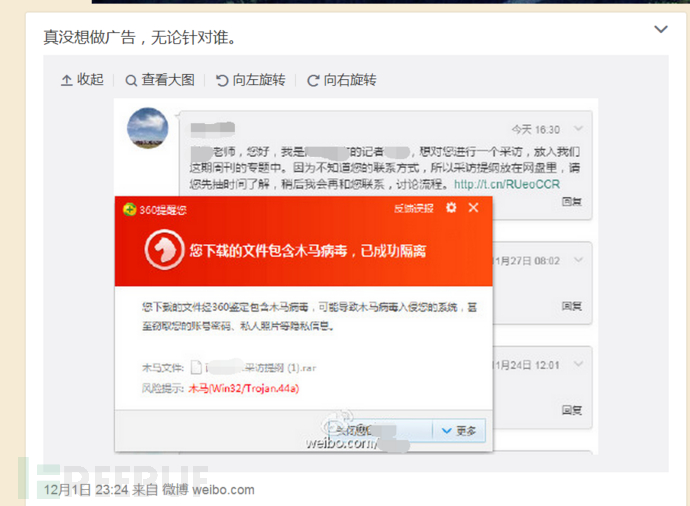Click the horse trojan warning icon
This screenshot has height=506, width=690.
(x=164, y=249)
